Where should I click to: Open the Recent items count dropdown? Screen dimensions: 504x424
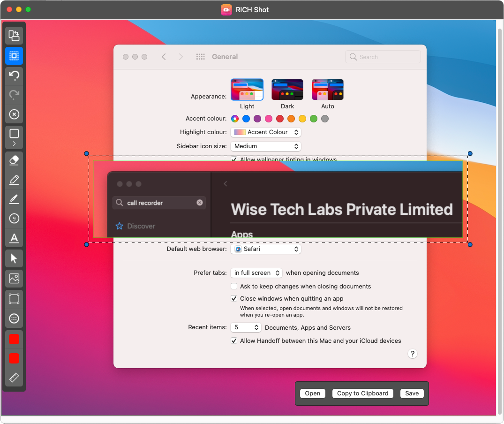[245, 327]
